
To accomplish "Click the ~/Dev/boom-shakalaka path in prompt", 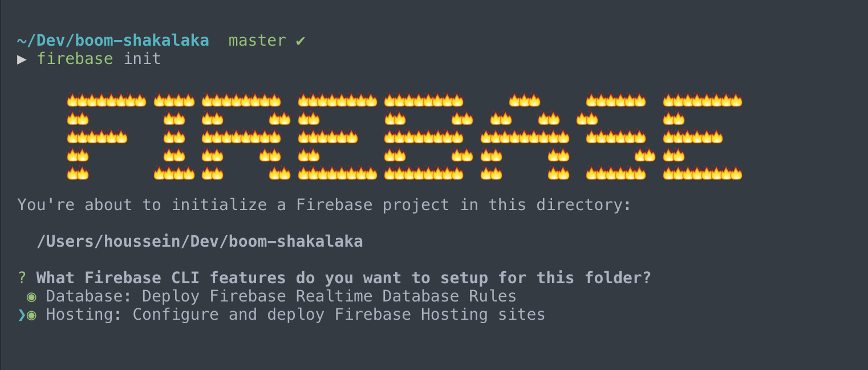I will point(113,41).
